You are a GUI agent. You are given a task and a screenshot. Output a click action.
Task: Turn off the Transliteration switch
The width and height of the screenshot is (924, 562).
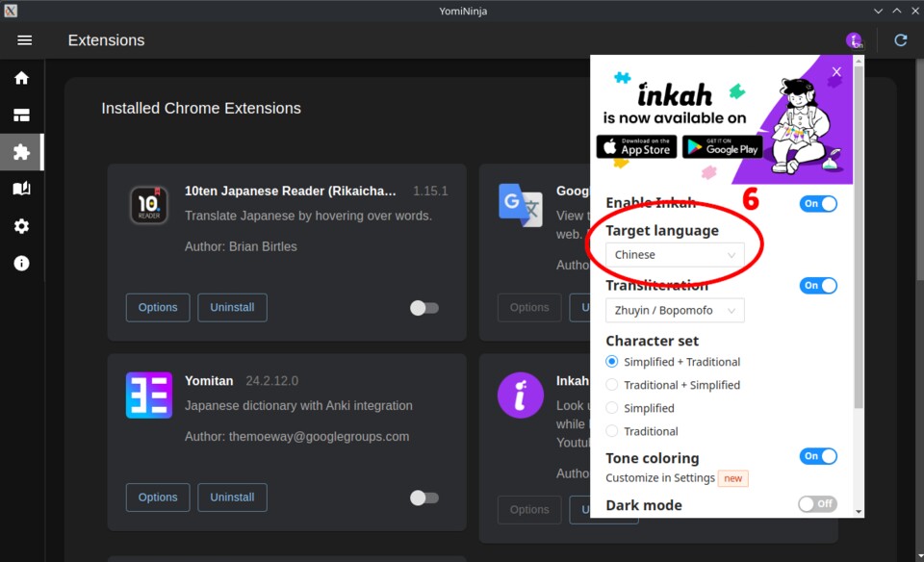tap(817, 285)
